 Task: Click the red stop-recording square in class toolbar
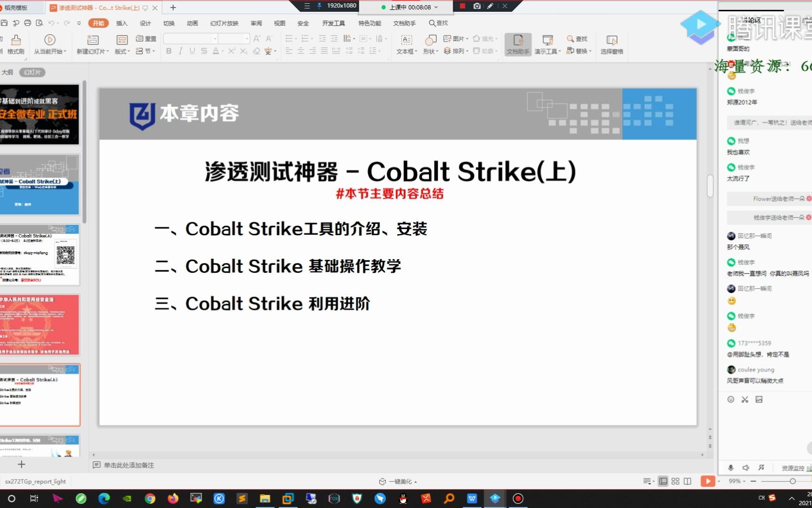coord(462,6)
